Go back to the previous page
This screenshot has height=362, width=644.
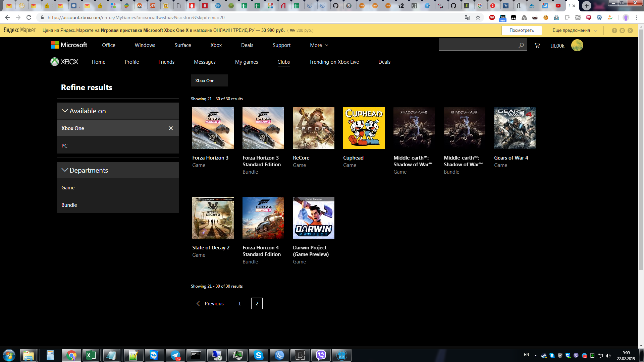point(7,17)
